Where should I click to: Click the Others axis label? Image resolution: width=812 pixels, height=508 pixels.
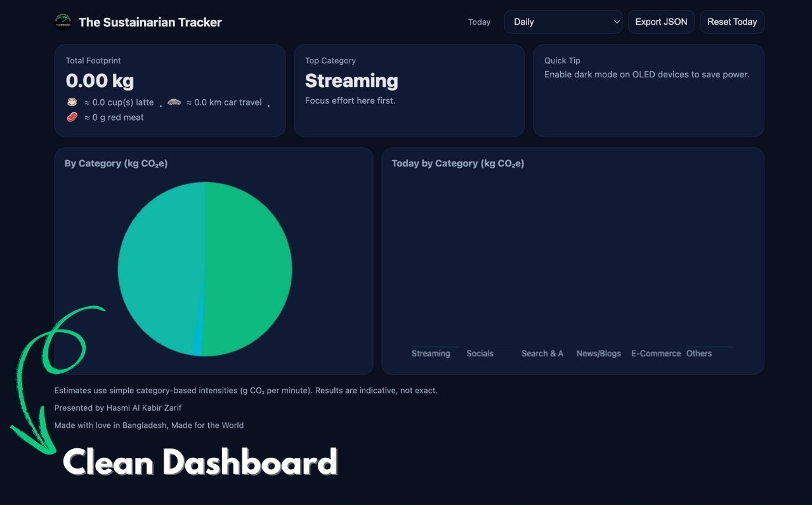coord(699,354)
